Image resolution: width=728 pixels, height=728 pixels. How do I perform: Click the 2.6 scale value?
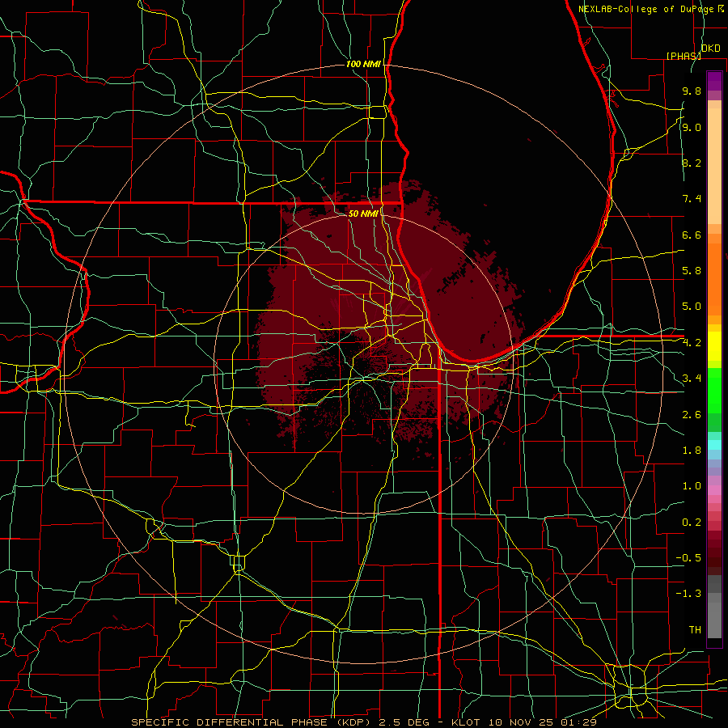692,415
